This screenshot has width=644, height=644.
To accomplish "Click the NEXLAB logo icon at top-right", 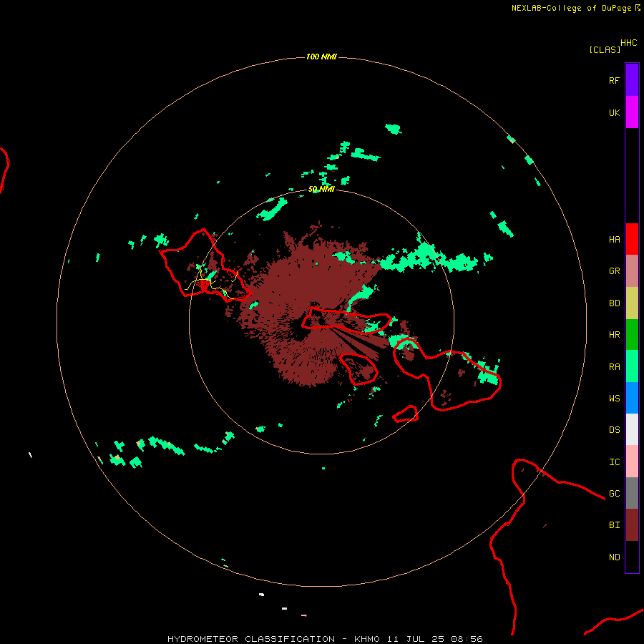I will pos(638,8).
